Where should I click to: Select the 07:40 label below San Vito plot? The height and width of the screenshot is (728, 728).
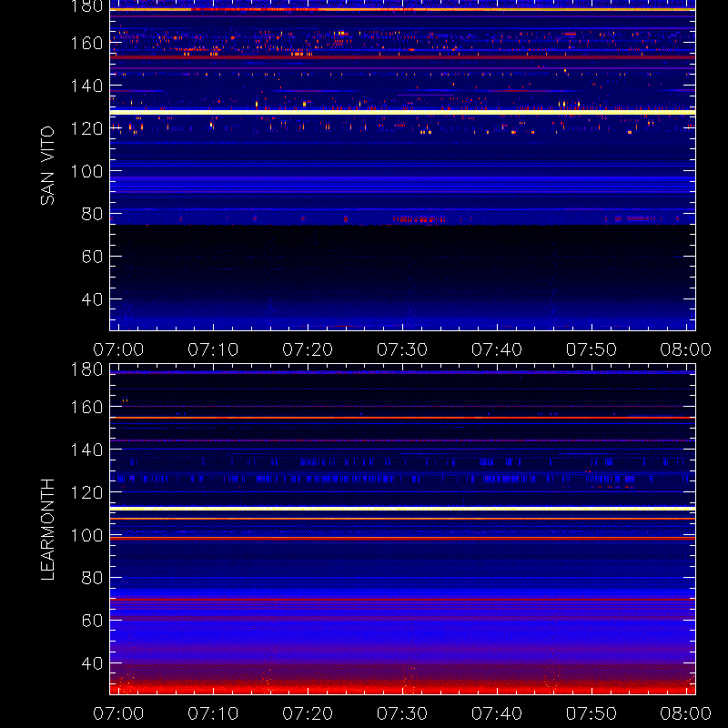coord(497,349)
